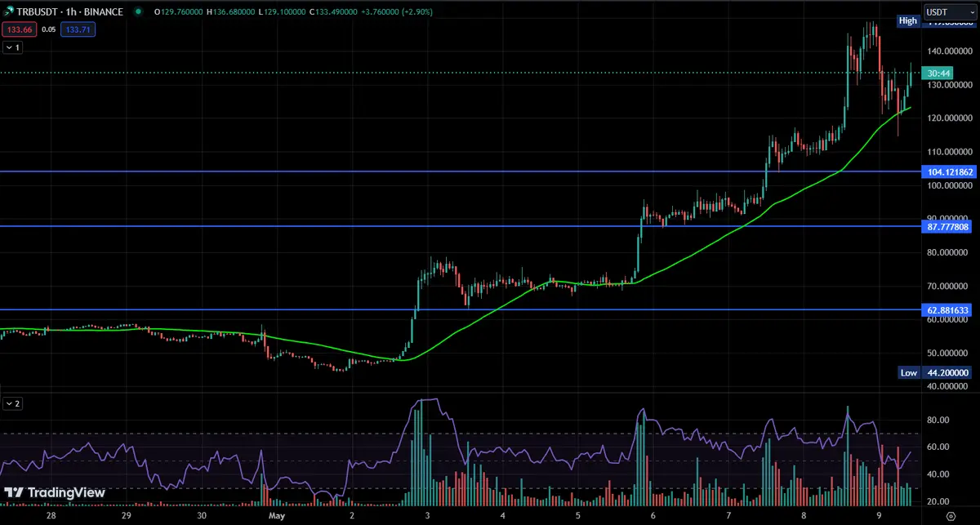Click the Low marker label

pyautogui.click(x=908, y=372)
